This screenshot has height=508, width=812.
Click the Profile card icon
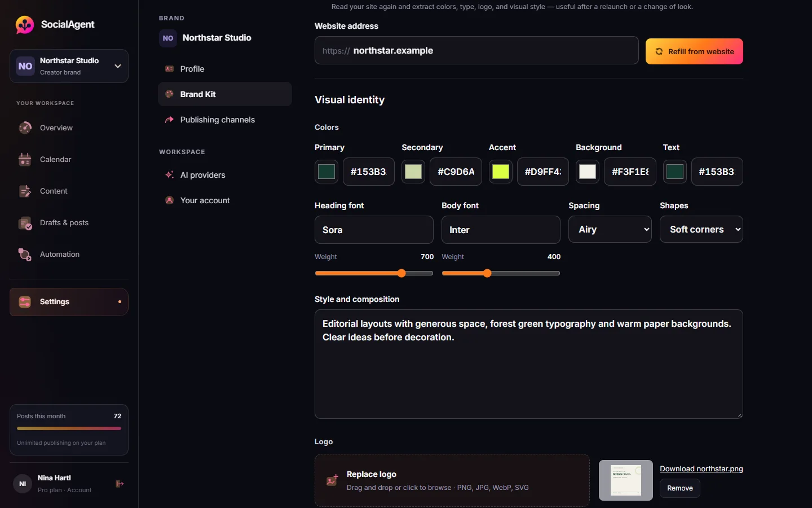(x=169, y=69)
